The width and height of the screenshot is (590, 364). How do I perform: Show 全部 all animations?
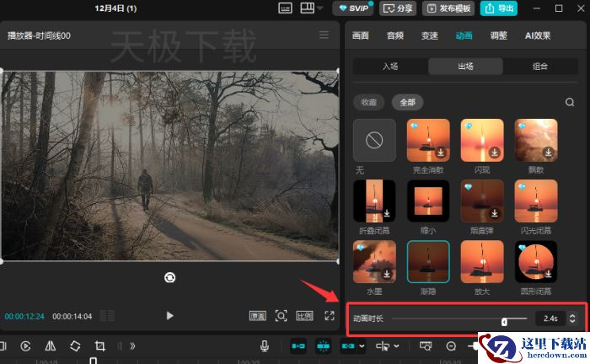(407, 102)
